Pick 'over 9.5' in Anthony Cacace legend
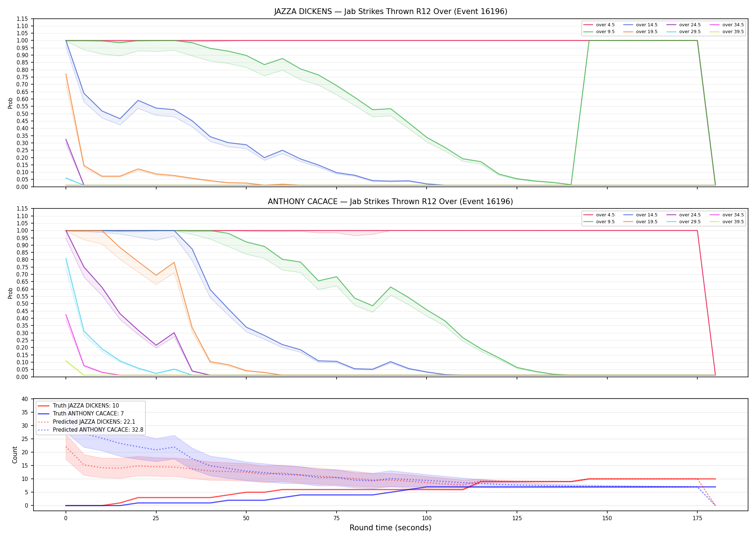756x540 pixels. tap(599, 222)
